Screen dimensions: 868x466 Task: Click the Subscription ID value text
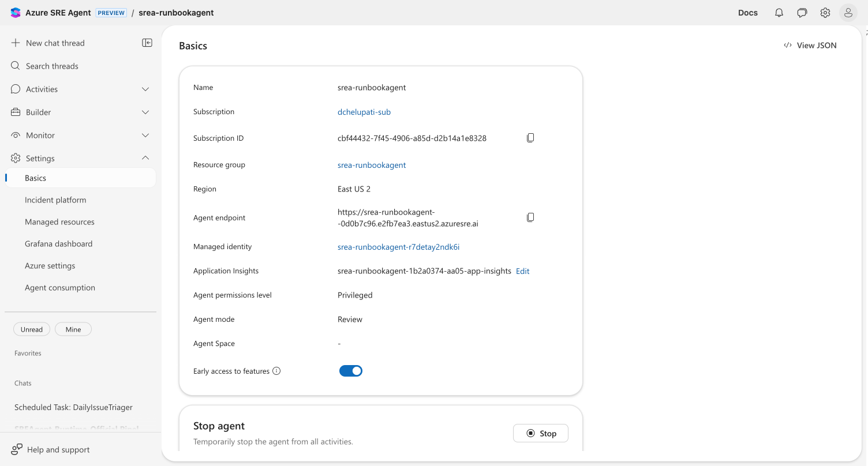(x=412, y=138)
